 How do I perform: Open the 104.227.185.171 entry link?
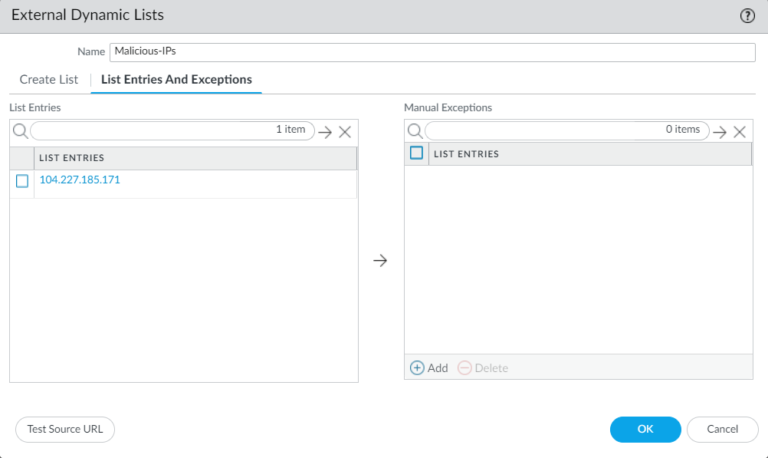[79, 180]
